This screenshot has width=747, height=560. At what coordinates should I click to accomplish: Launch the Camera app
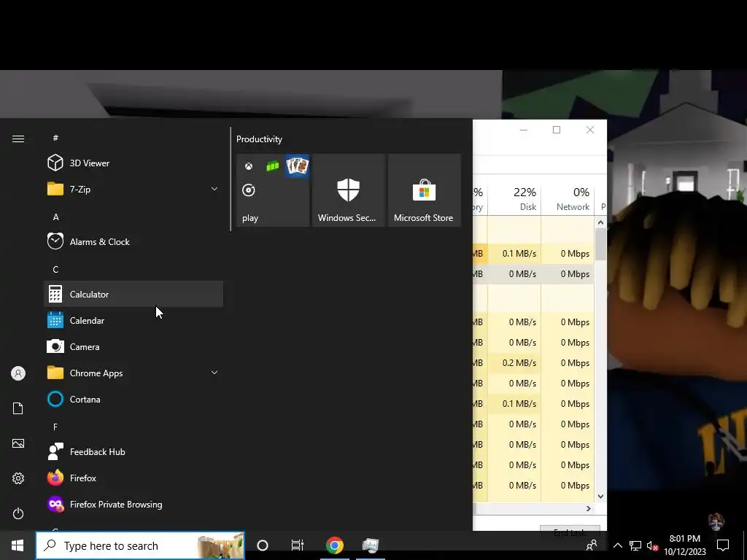133,346
